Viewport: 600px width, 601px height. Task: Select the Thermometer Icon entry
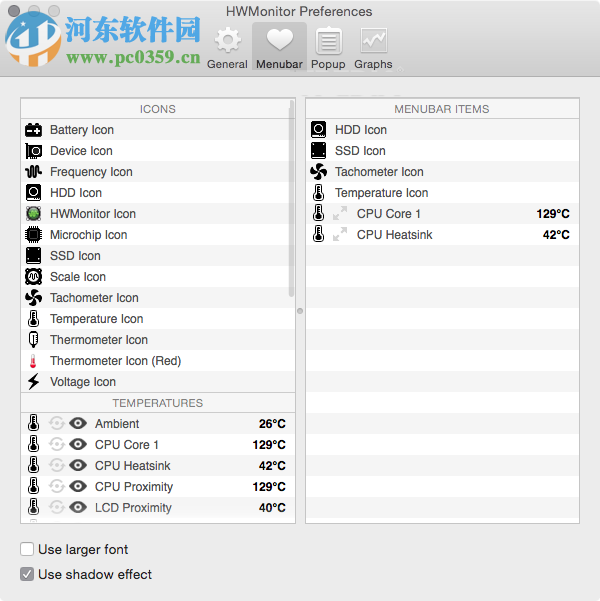[158, 340]
